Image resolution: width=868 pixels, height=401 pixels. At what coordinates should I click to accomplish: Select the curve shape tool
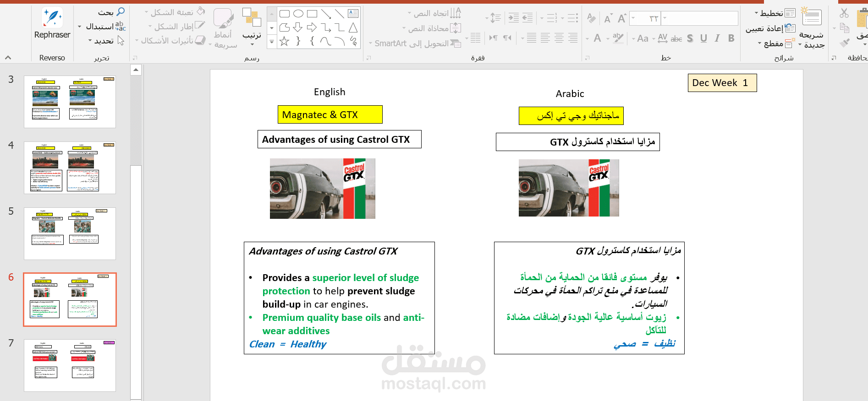click(325, 41)
